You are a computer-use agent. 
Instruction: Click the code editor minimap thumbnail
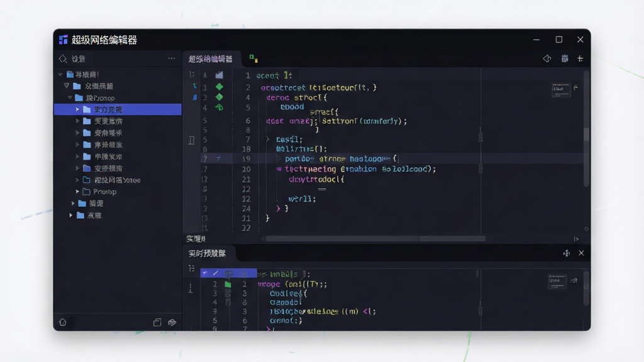[560, 90]
